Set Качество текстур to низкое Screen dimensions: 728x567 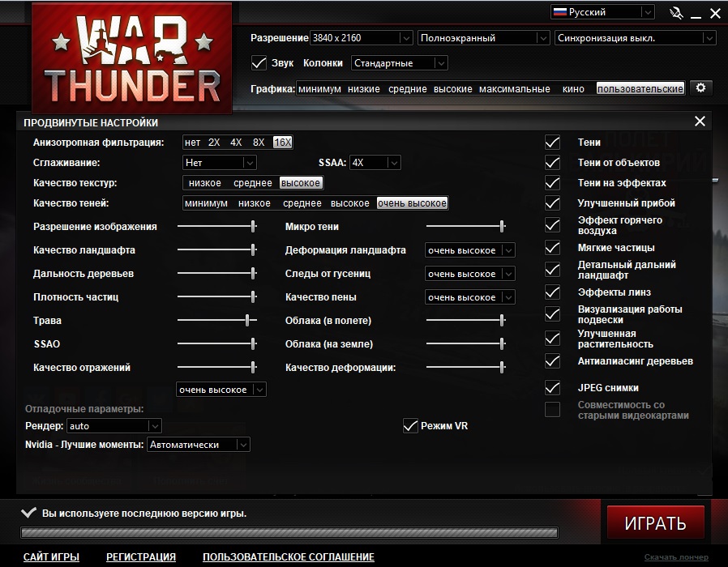[x=205, y=183]
